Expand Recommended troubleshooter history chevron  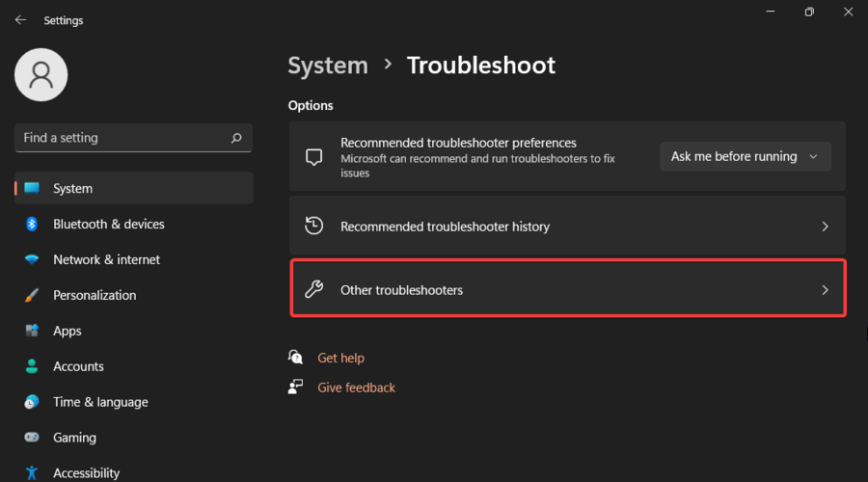[x=825, y=227]
